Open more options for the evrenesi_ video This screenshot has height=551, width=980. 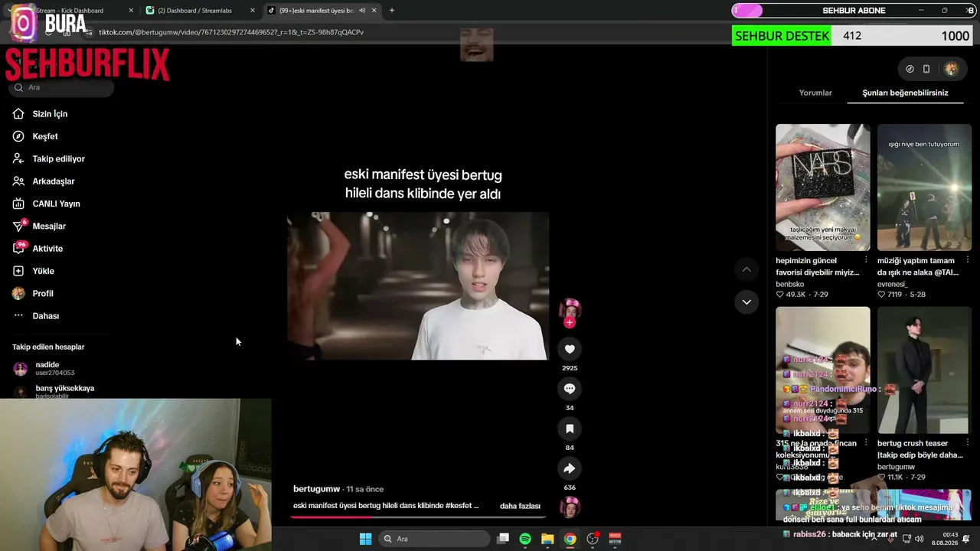pos(968,260)
